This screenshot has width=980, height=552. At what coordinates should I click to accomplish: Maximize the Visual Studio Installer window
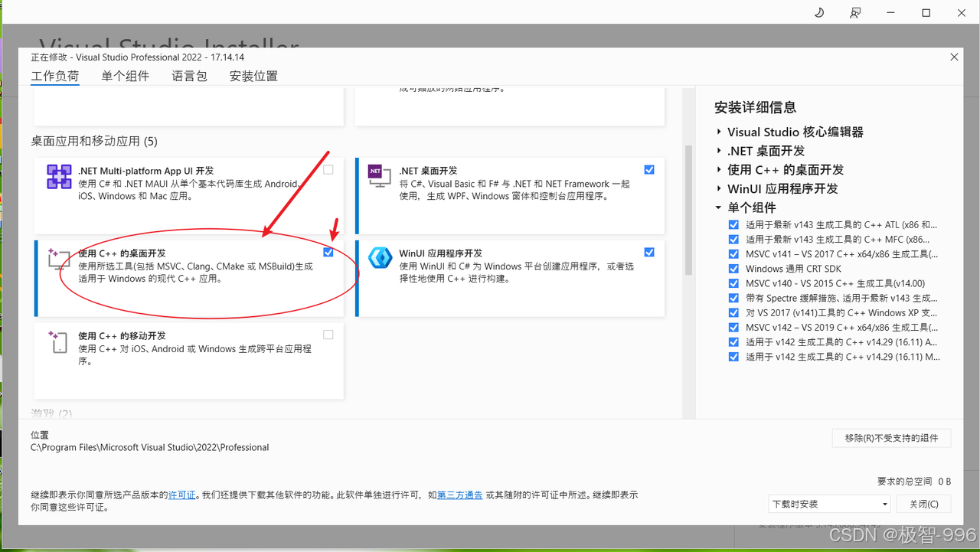tap(926, 13)
